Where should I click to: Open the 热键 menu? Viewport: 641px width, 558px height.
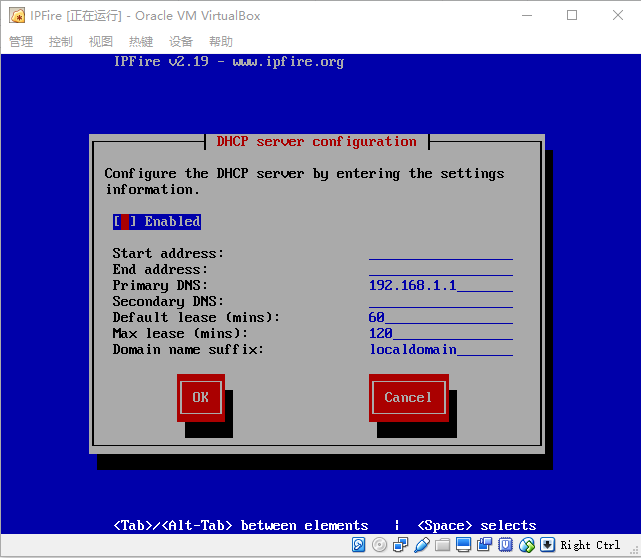[141, 41]
